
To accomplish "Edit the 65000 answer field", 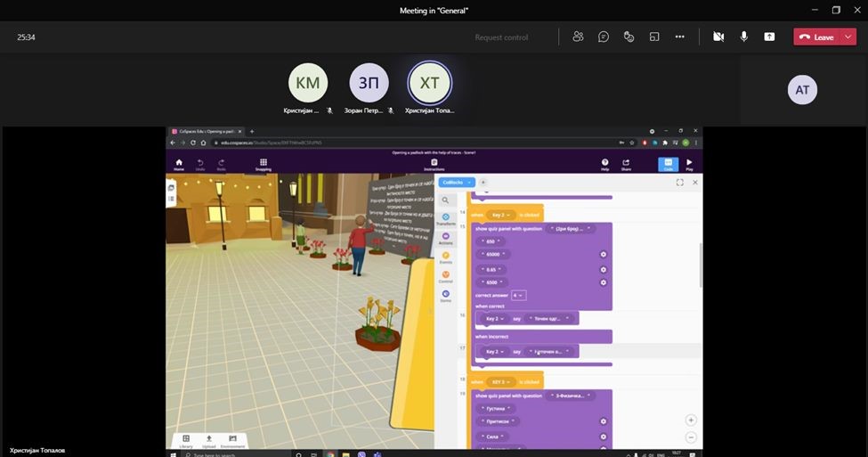I will point(493,254).
